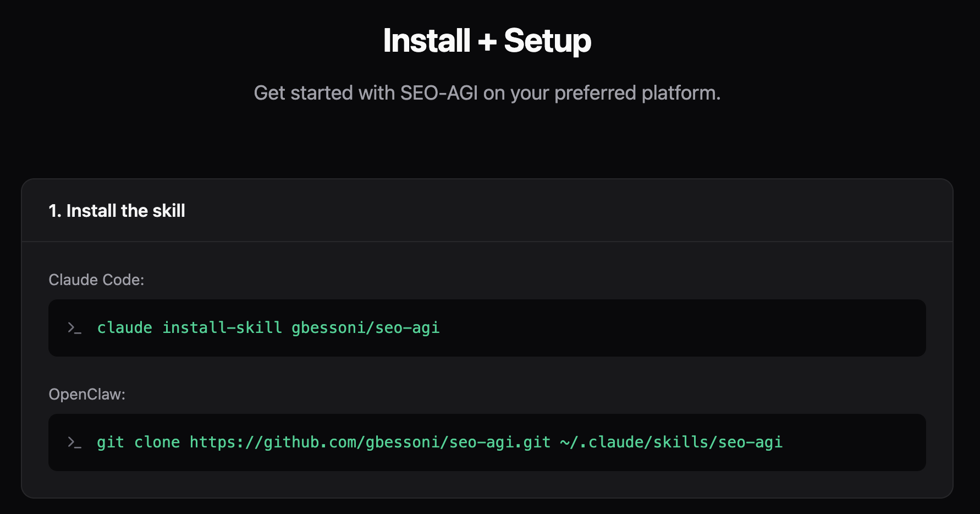Screen dimensions: 980x514
Task: Click "gbessoni/seo-agi" in the Claude Code command
Action: (x=365, y=328)
